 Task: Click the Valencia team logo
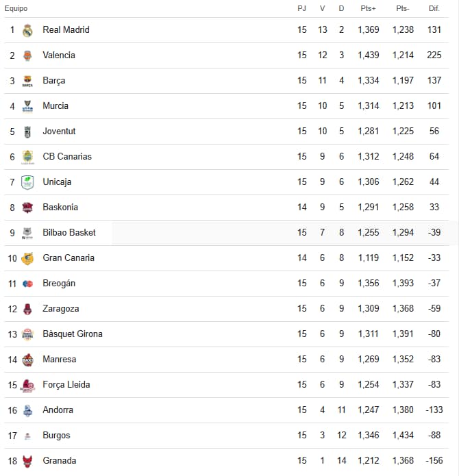(27, 55)
